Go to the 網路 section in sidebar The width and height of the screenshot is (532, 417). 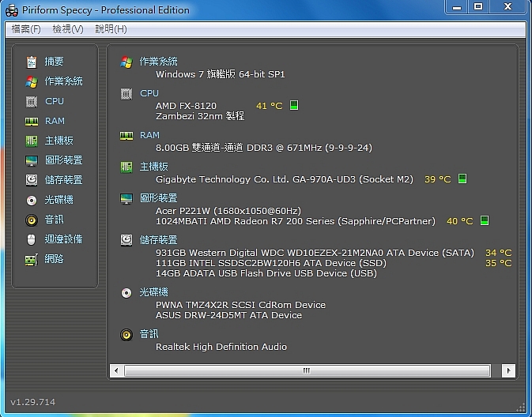click(x=55, y=259)
